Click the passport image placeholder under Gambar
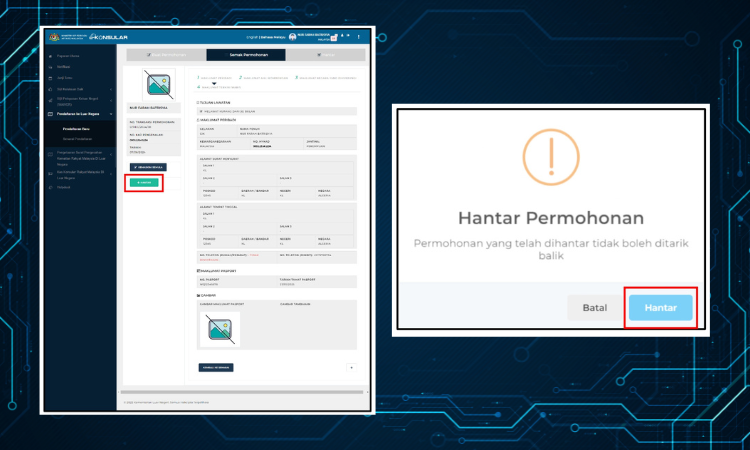Viewport: 750px width, 450px height. click(220, 329)
